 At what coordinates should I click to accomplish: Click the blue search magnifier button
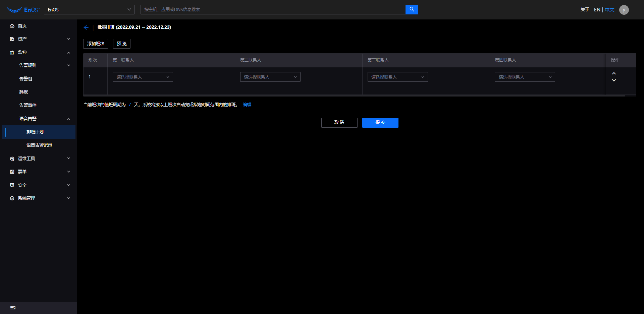point(412,9)
